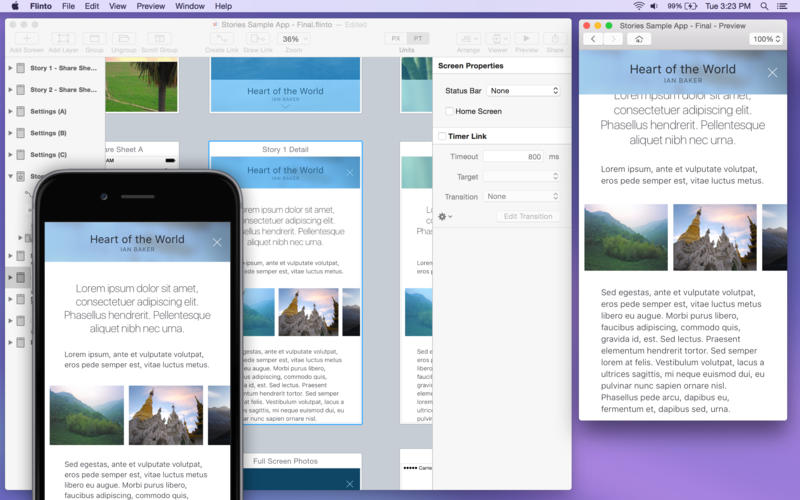Click the Edit Transition button
This screenshot has height=500, width=800.
(528, 216)
